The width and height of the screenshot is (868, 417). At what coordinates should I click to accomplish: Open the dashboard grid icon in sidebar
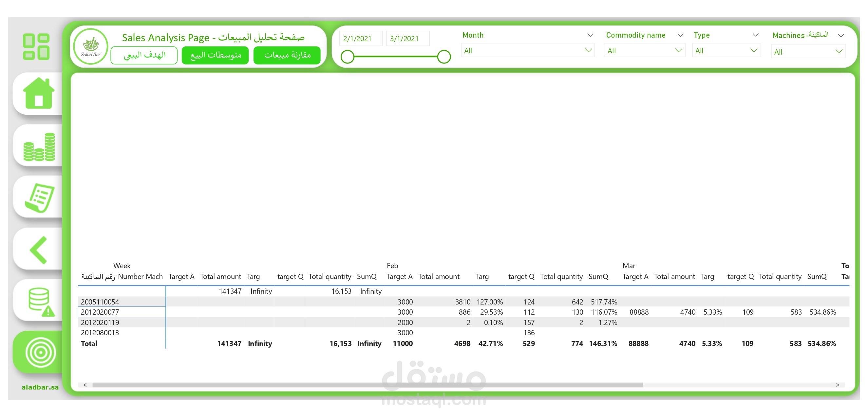[x=36, y=47]
